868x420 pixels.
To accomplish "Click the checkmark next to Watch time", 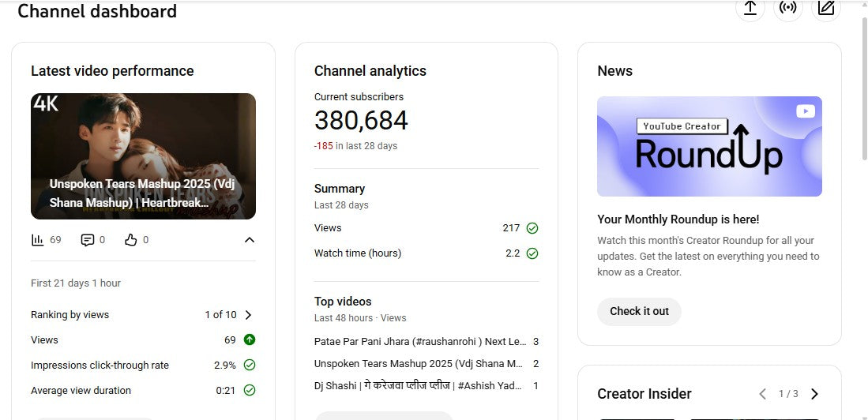I will click(x=532, y=253).
